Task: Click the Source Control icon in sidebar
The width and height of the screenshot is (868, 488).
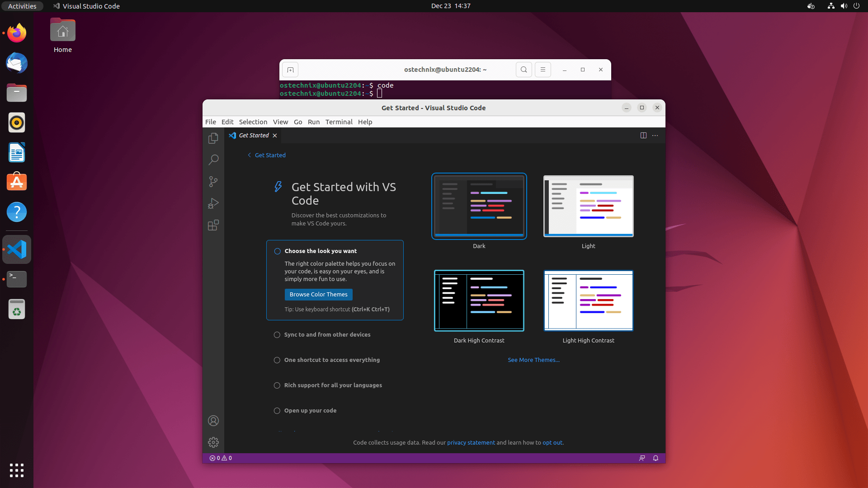Action: [x=213, y=181]
